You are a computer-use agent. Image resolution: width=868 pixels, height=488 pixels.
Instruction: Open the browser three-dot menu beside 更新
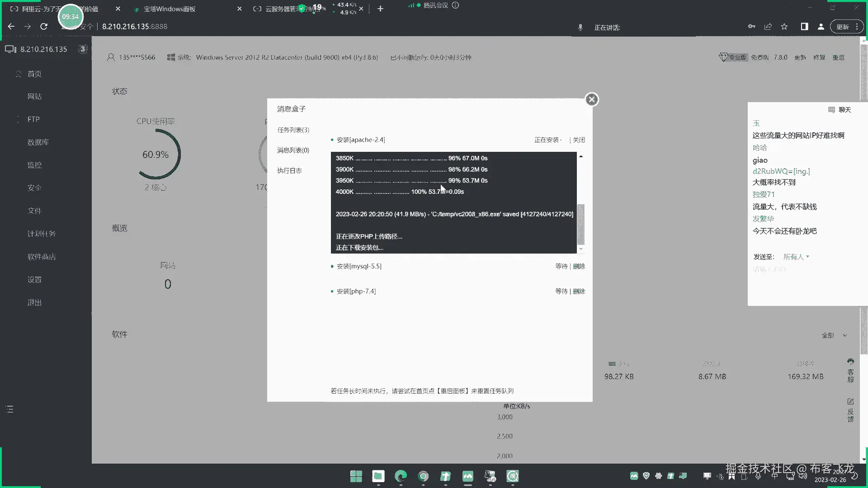point(857,27)
